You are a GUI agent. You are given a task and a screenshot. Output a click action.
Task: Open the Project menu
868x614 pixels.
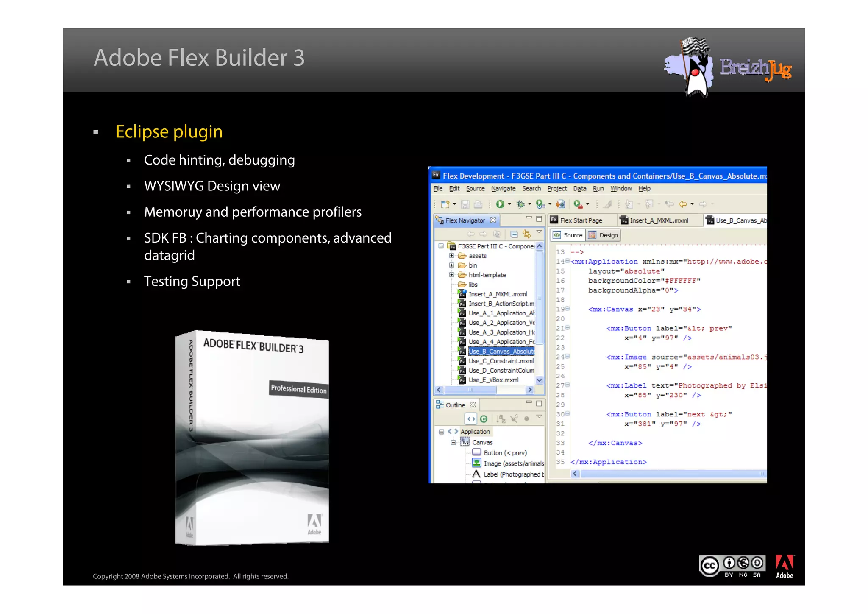click(x=557, y=189)
